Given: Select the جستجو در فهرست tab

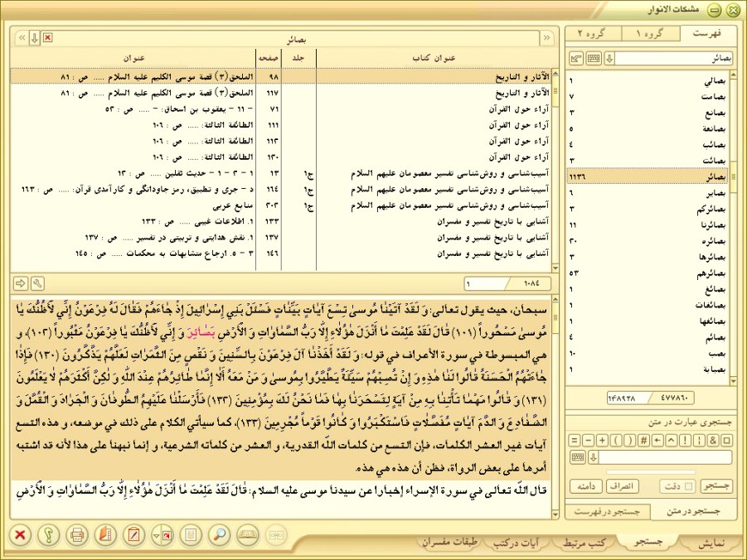Looking at the screenshot, I should tap(606, 511).
